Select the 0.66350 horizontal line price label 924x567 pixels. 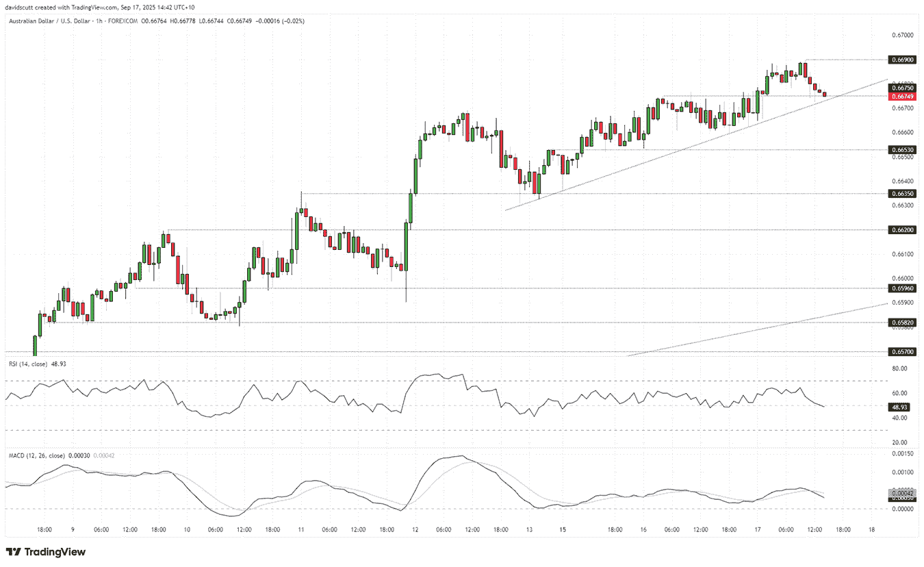[x=901, y=194]
